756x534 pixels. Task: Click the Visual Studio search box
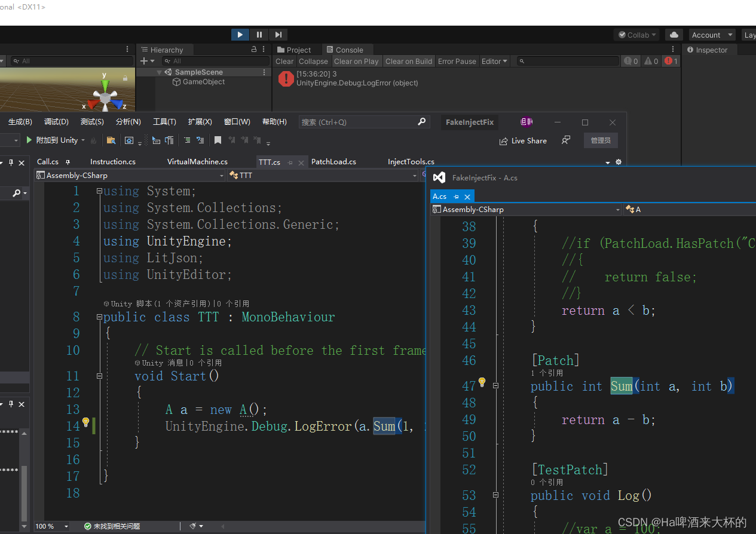364,122
